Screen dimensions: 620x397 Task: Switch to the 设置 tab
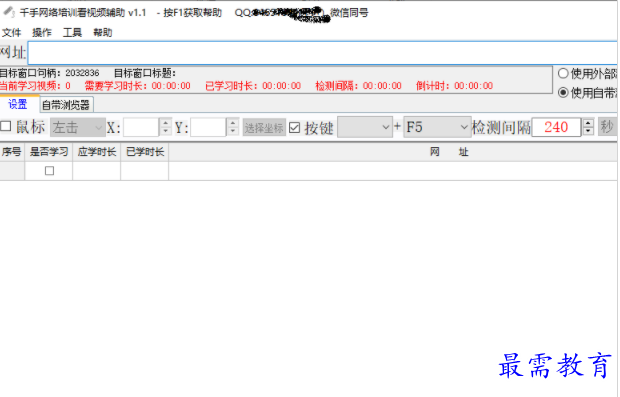click(18, 104)
